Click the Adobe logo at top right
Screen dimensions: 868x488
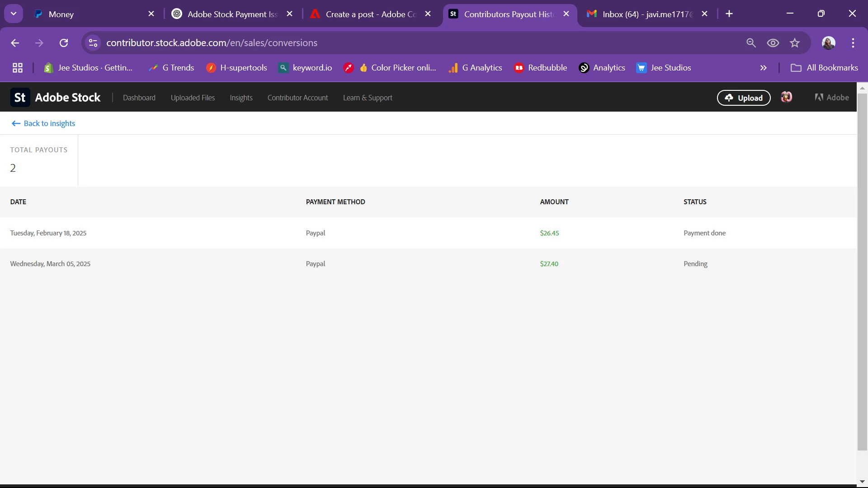(x=832, y=98)
